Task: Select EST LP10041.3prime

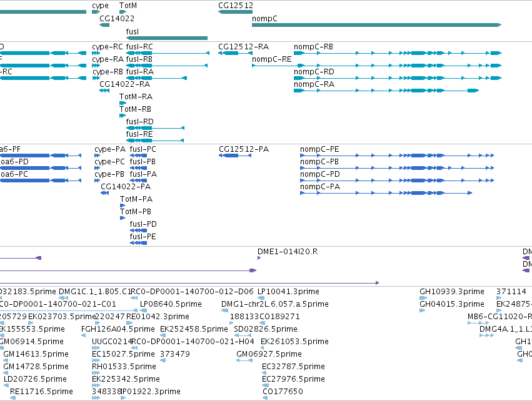Action: click(261, 298)
